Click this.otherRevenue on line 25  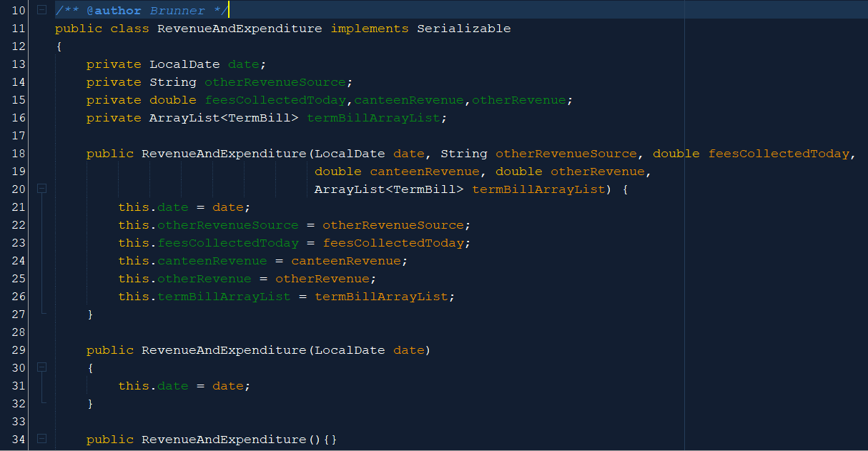point(184,279)
